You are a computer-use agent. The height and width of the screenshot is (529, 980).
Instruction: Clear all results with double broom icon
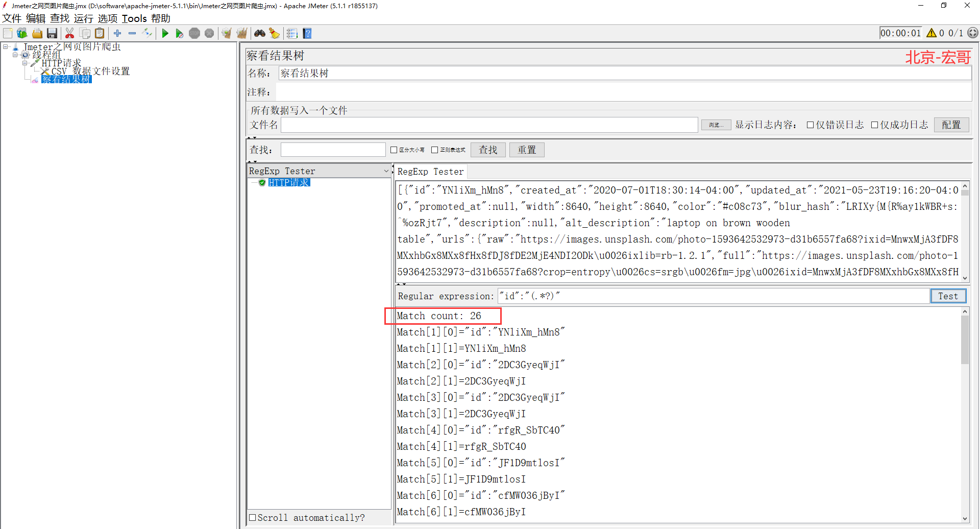pyautogui.click(x=241, y=33)
